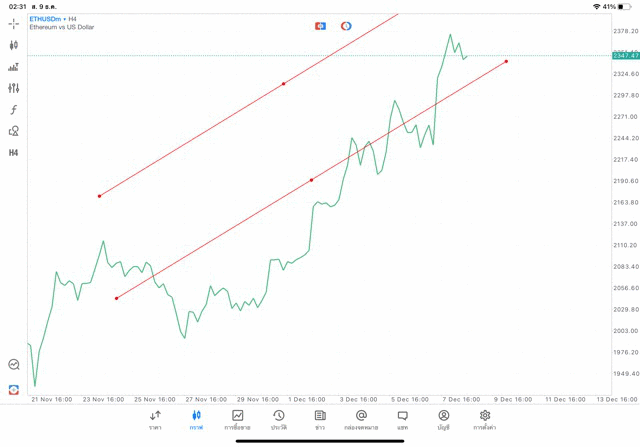This screenshot has height=447, width=640.
Task: Open the News tab (ข่าว)
Action: coord(320,420)
